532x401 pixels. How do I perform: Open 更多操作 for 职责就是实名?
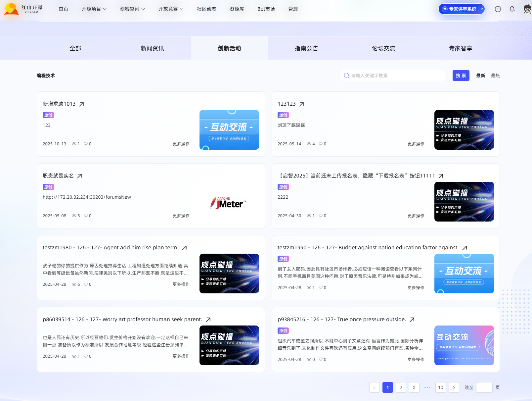coord(181,216)
